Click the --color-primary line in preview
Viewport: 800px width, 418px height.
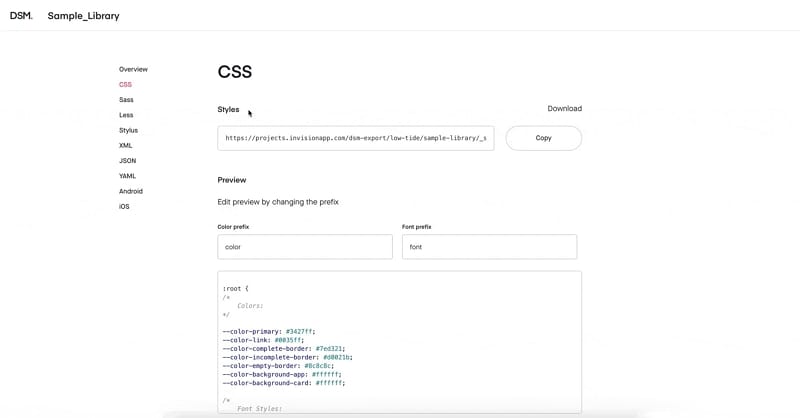(269, 331)
